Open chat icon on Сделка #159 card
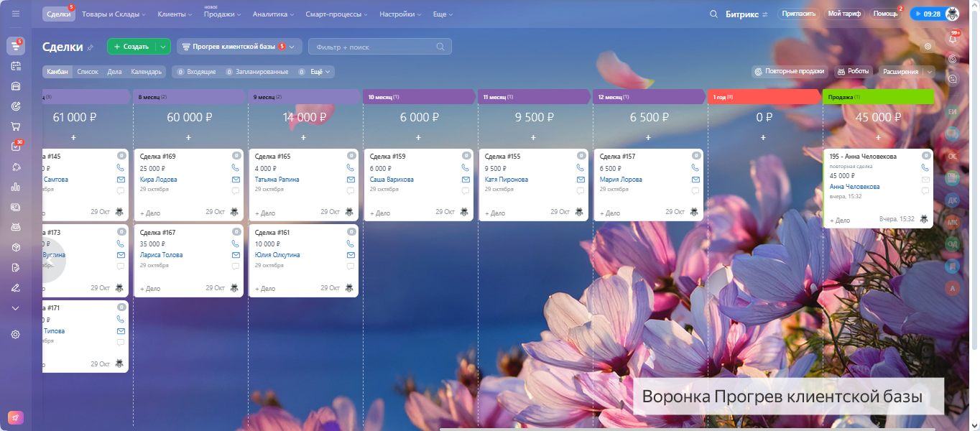This screenshot has width=980, height=431. pyautogui.click(x=465, y=191)
